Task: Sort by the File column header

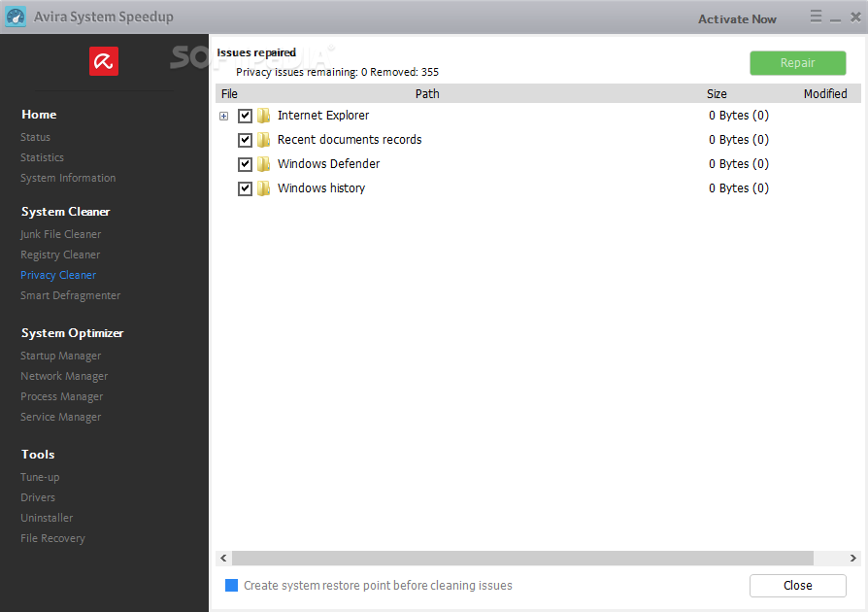Action: point(229,93)
